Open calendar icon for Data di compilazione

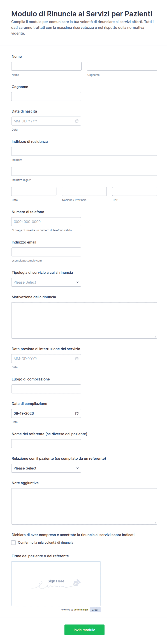(x=77, y=413)
